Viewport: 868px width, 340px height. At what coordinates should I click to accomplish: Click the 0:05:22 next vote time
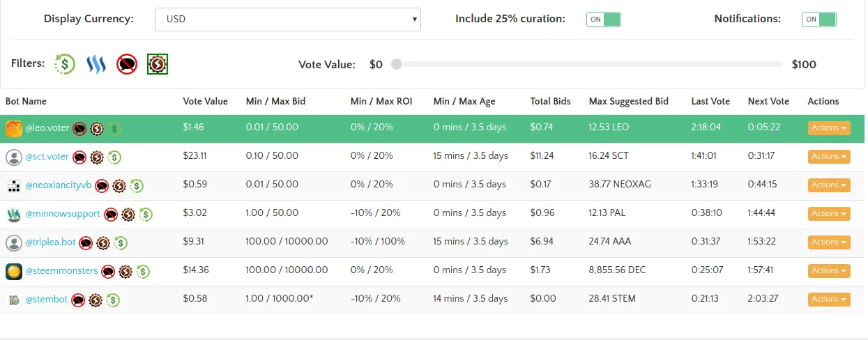(764, 127)
